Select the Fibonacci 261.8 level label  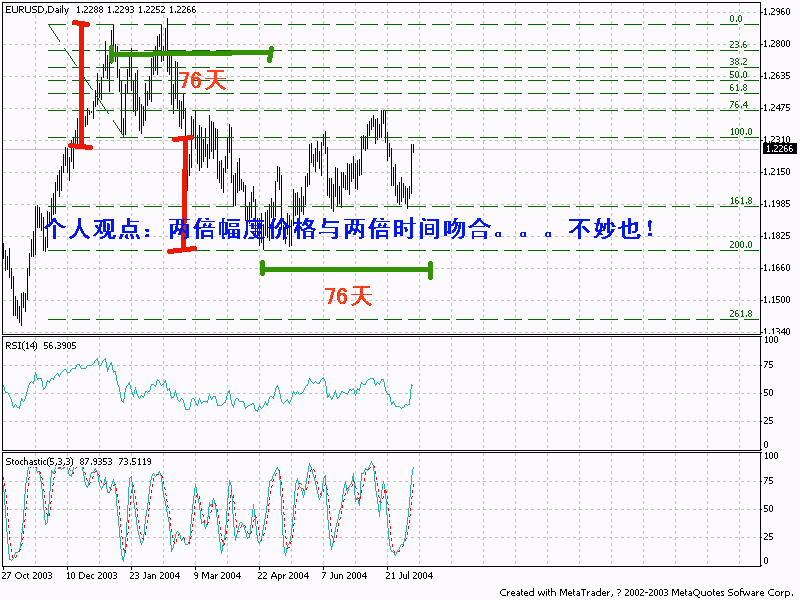click(x=741, y=313)
